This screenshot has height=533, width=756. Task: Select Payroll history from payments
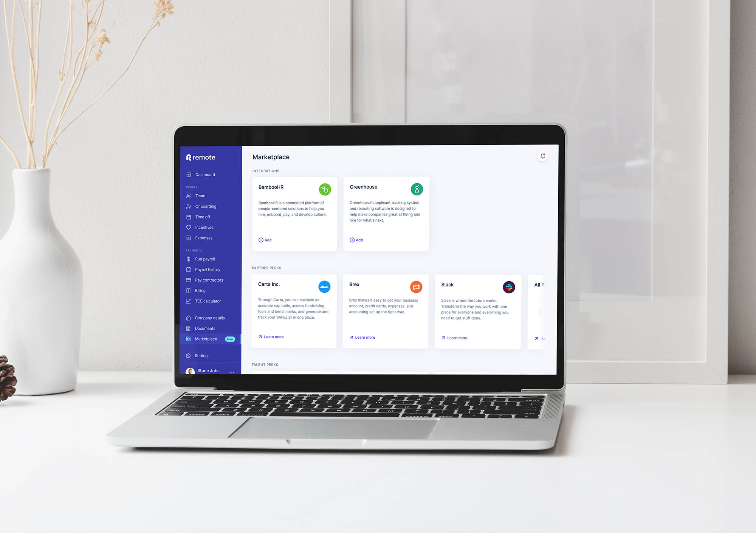pyautogui.click(x=208, y=269)
